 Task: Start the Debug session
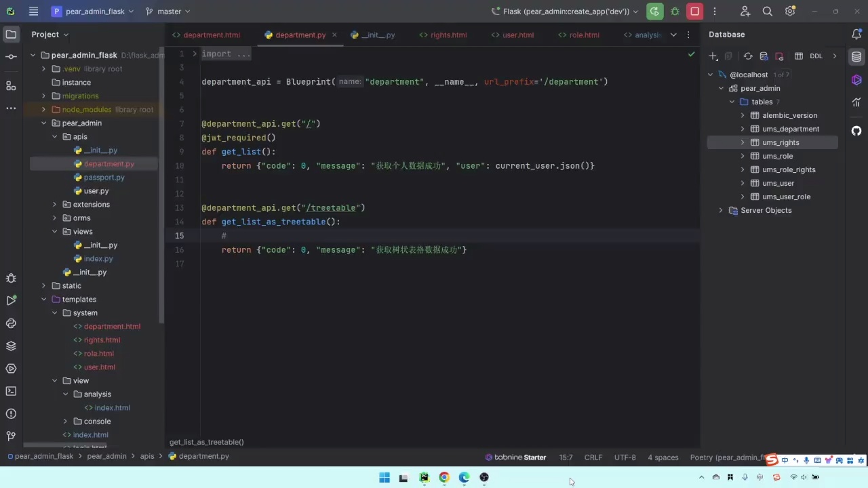[674, 12]
